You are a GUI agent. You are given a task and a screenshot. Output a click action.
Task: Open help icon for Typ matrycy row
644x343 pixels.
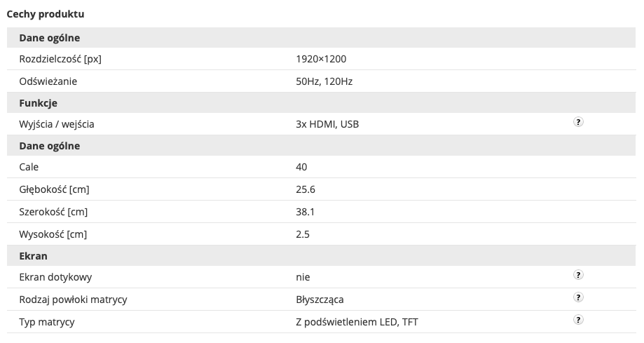(x=578, y=320)
